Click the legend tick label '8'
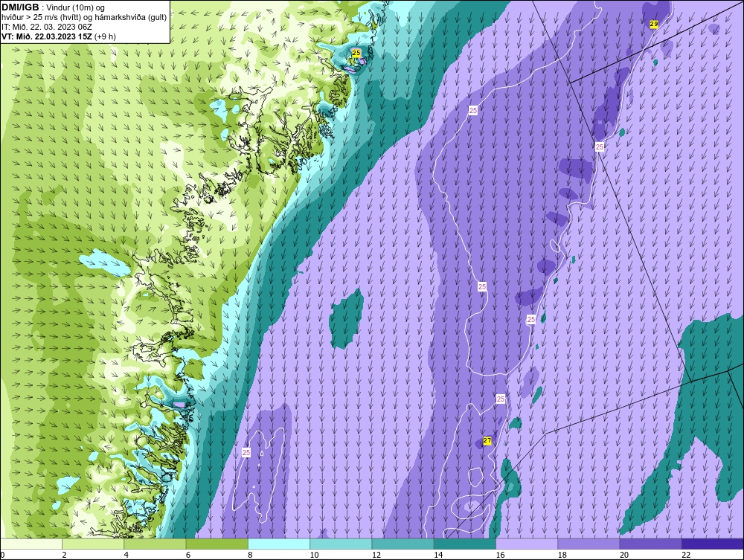The width and height of the screenshot is (744, 560). 250,555
